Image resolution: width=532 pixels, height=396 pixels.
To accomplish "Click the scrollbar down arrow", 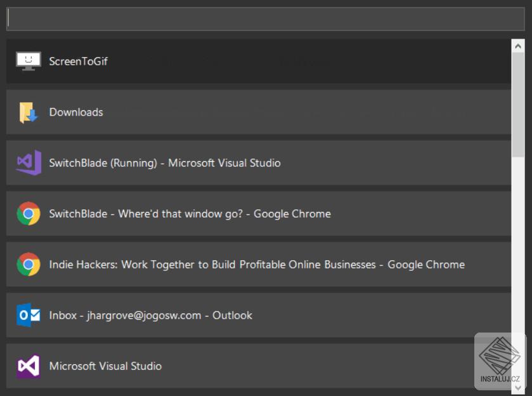I will pyautogui.click(x=518, y=387).
